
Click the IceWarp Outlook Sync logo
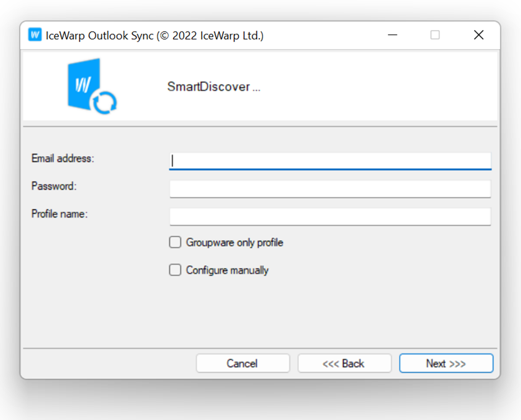point(92,86)
